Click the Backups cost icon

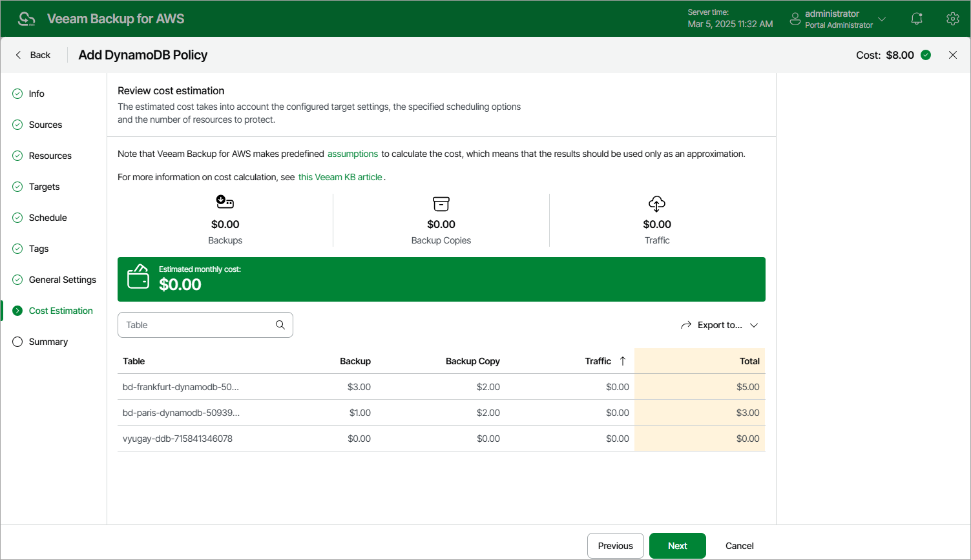(x=225, y=203)
